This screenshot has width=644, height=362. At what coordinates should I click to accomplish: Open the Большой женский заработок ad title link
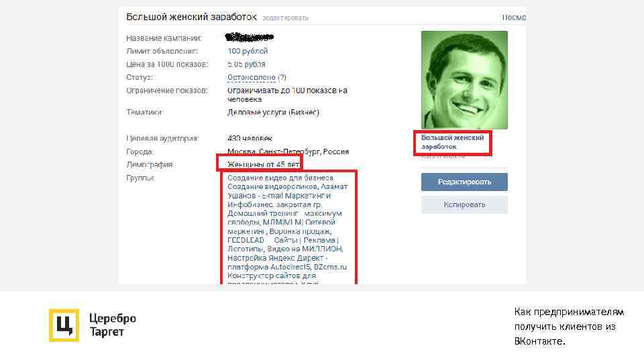(x=452, y=142)
